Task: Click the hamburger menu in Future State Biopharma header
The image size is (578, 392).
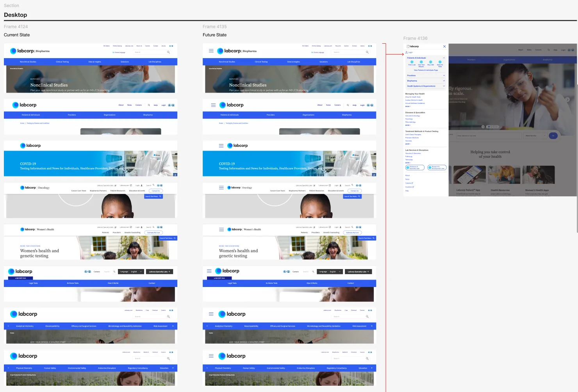Action: click(x=211, y=51)
